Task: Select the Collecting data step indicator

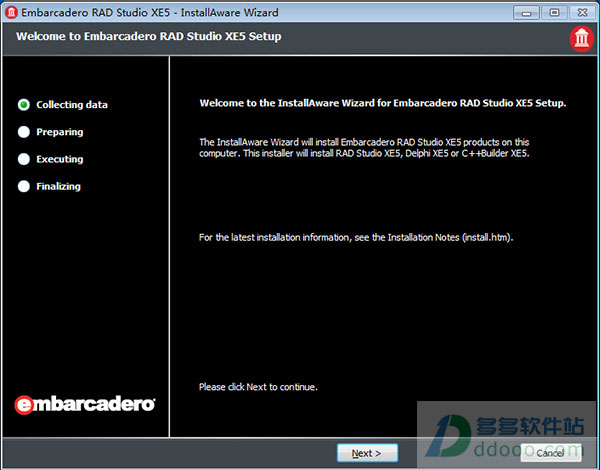Action: (24, 105)
